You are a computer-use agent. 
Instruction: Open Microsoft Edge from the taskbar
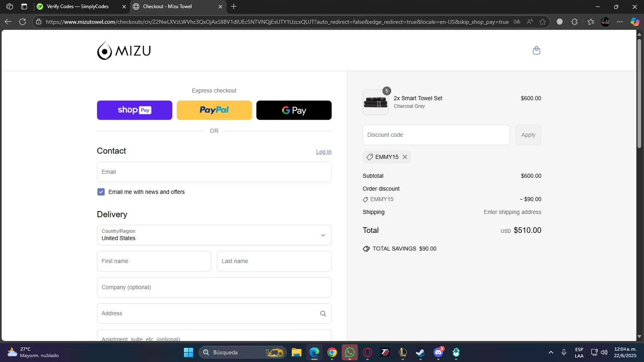[x=314, y=353]
